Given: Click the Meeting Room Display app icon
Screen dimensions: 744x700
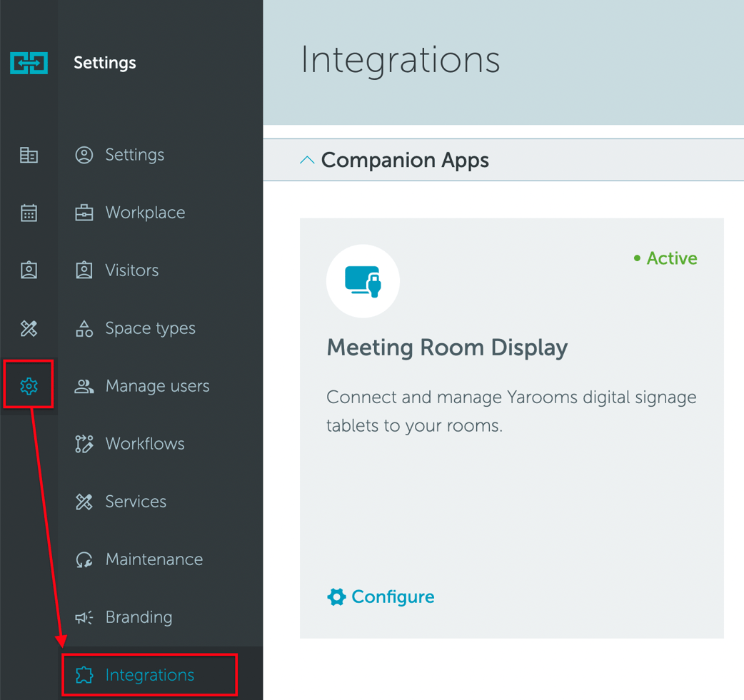Looking at the screenshot, I should point(363,281).
